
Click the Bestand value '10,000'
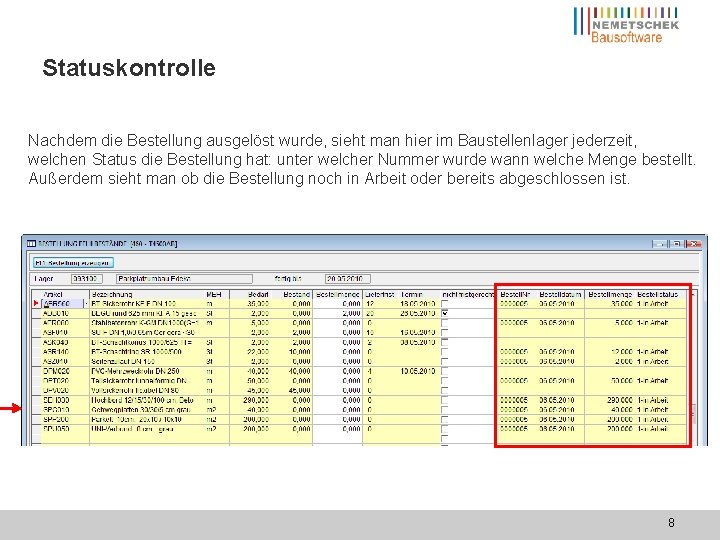[x=299, y=352]
